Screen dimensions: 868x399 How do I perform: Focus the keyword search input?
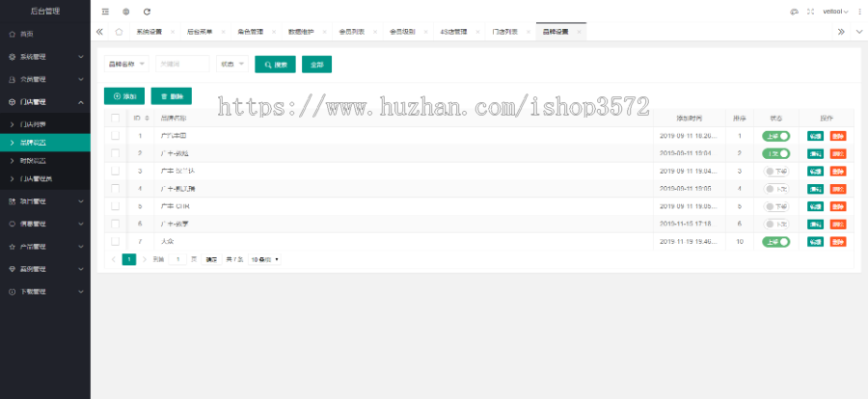tap(182, 65)
